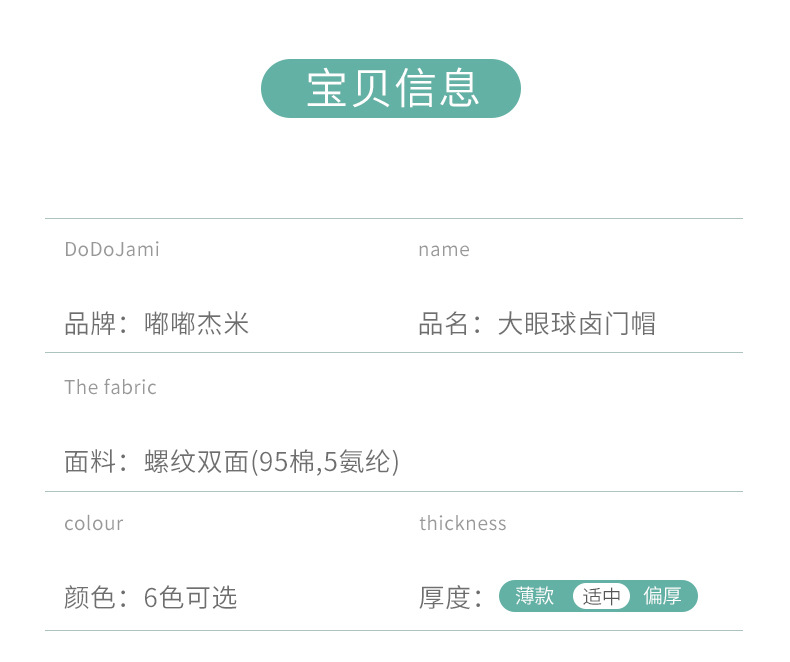Click the 品名 label text
This screenshot has width=790, height=662.
[x=443, y=323]
